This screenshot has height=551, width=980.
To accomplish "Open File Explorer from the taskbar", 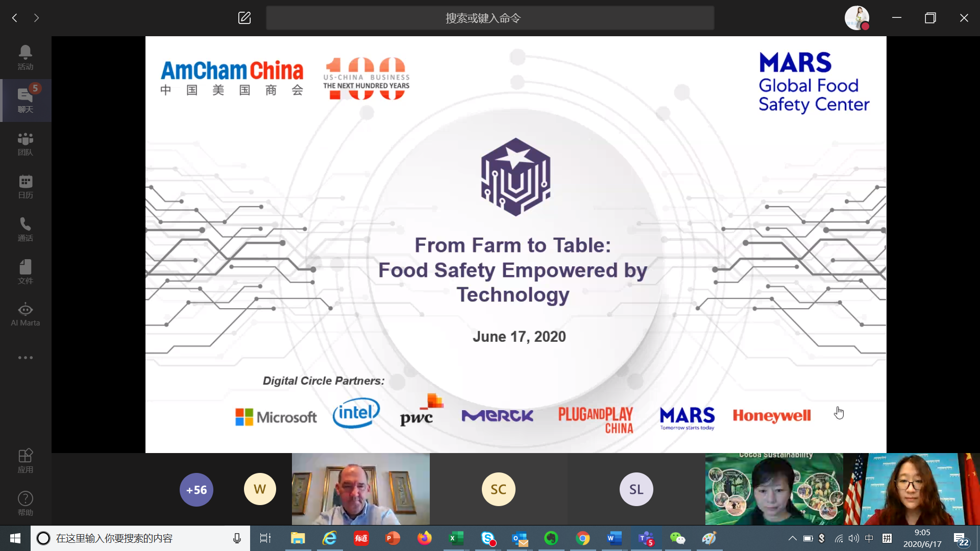I will [x=298, y=538].
